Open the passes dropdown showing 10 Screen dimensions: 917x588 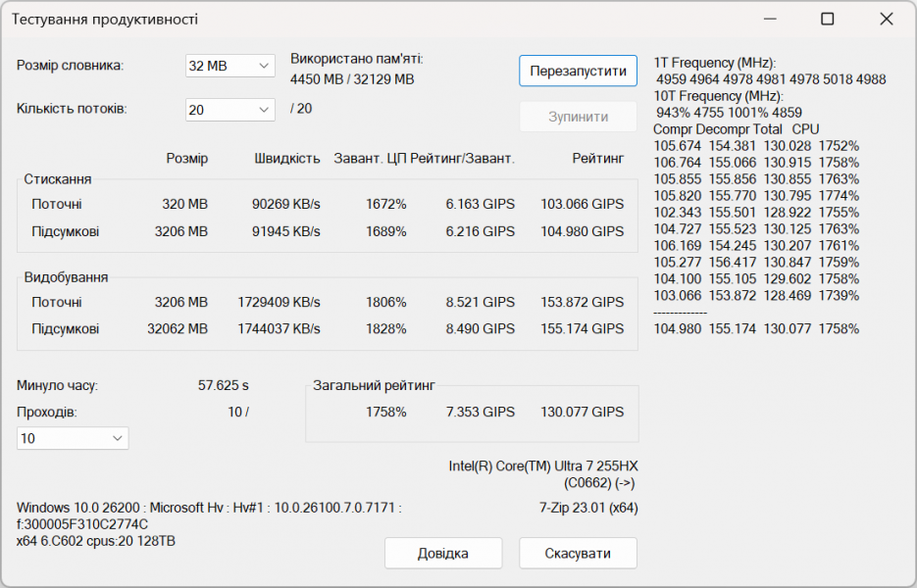point(73,438)
